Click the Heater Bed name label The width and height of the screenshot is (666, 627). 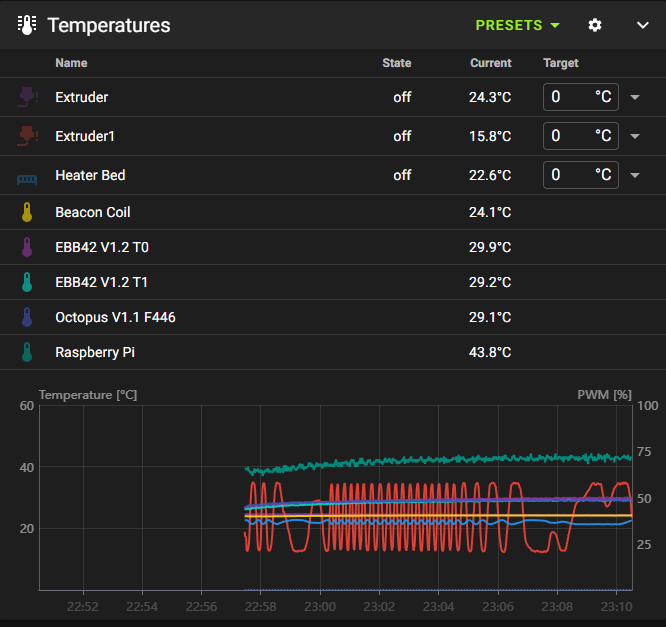tap(90, 175)
